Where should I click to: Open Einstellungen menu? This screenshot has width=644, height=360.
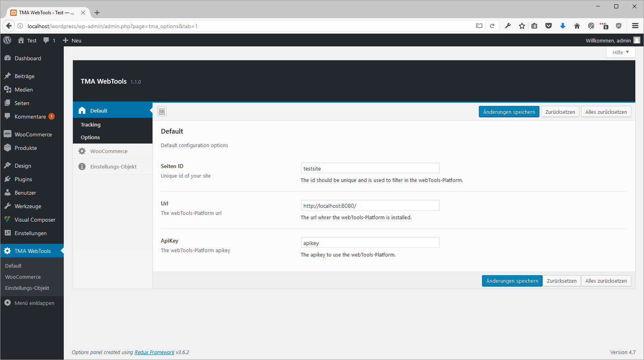(32, 233)
